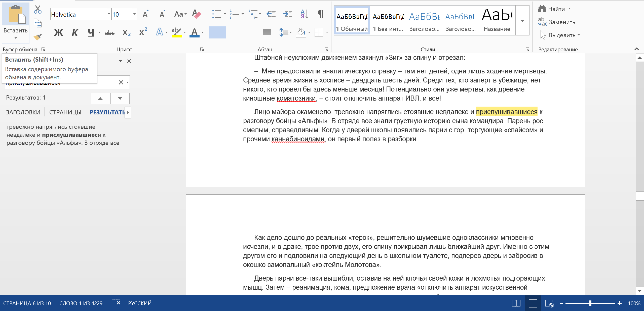The height and width of the screenshot is (311, 644).
Task: Apply yellow text highlight color
Action: click(x=176, y=32)
